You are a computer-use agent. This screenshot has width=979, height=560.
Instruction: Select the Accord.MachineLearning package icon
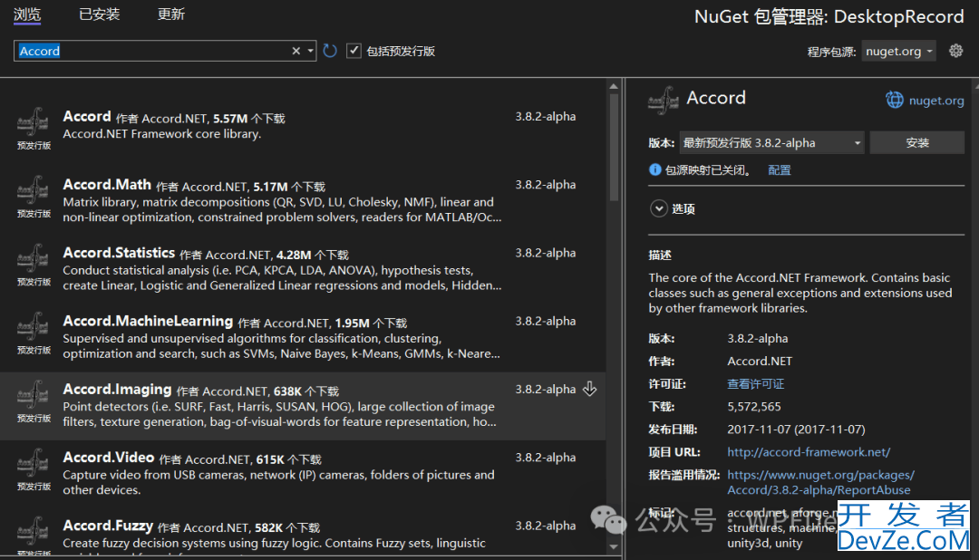pyautogui.click(x=34, y=326)
